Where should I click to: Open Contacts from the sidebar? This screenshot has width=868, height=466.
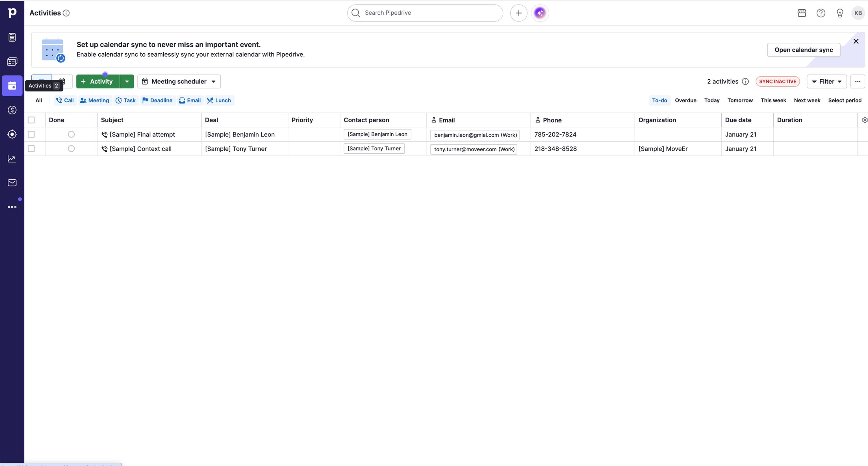click(12, 62)
